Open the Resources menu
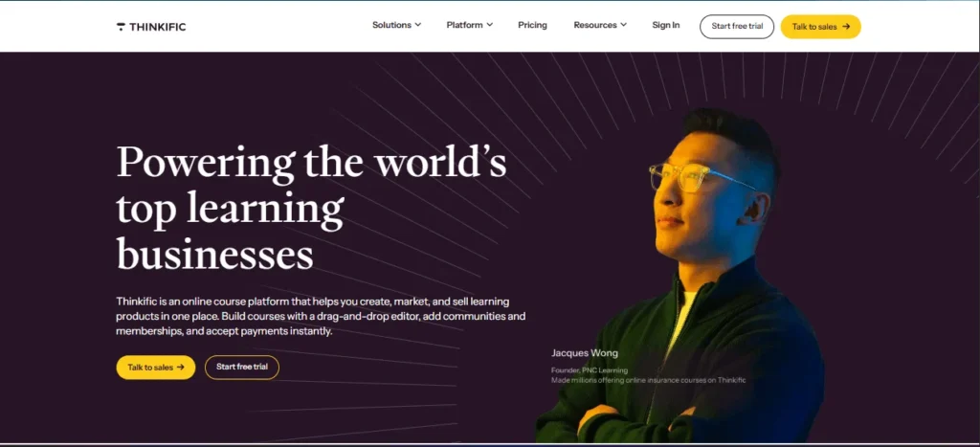The height and width of the screenshot is (447, 980). coord(600,25)
